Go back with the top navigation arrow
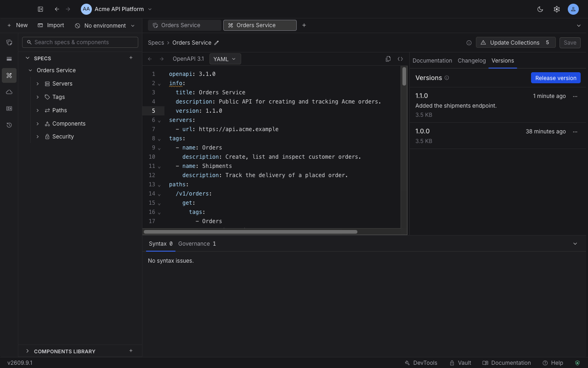Screen dimensions: 588x368 (x=57, y=9)
